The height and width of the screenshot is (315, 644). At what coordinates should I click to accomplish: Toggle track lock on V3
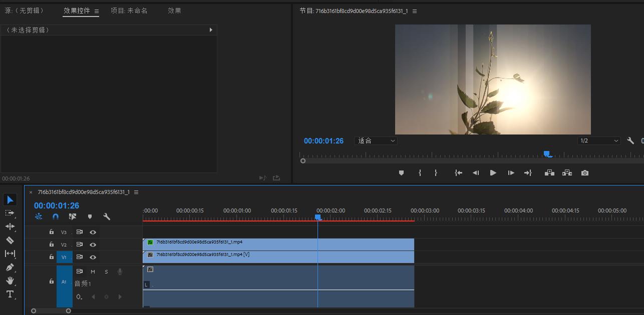coord(51,231)
